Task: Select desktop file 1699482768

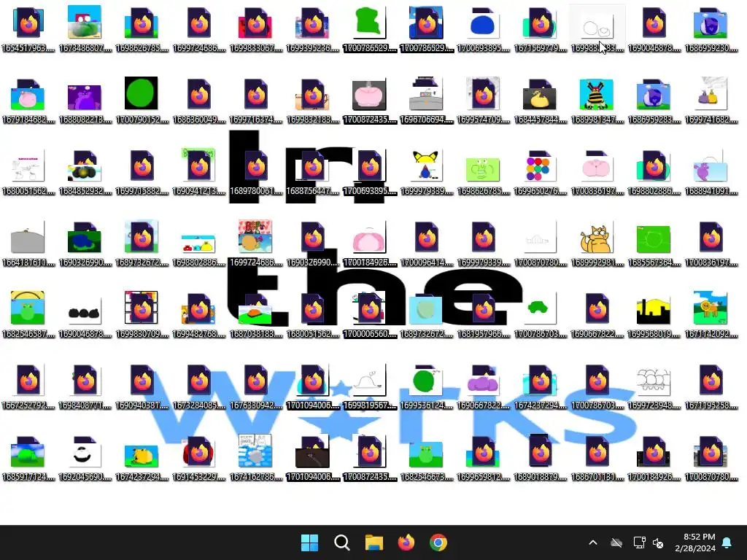Action: 199,315
